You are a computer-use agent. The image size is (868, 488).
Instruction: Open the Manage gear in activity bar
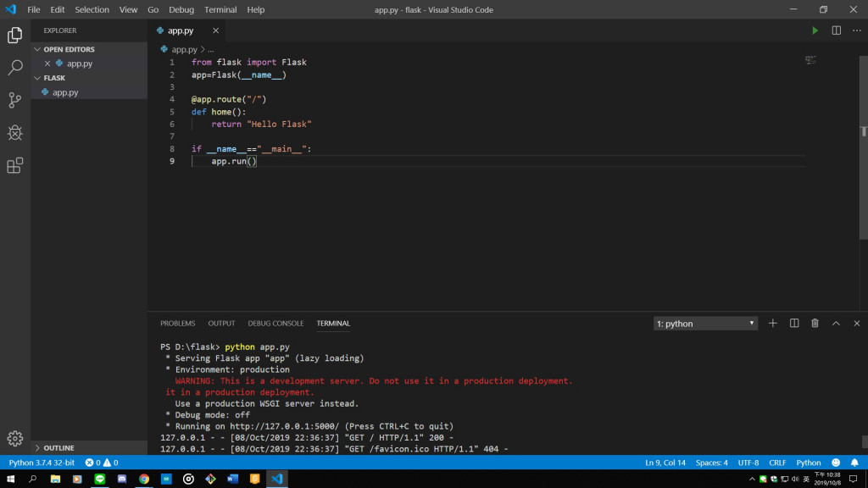click(x=15, y=438)
